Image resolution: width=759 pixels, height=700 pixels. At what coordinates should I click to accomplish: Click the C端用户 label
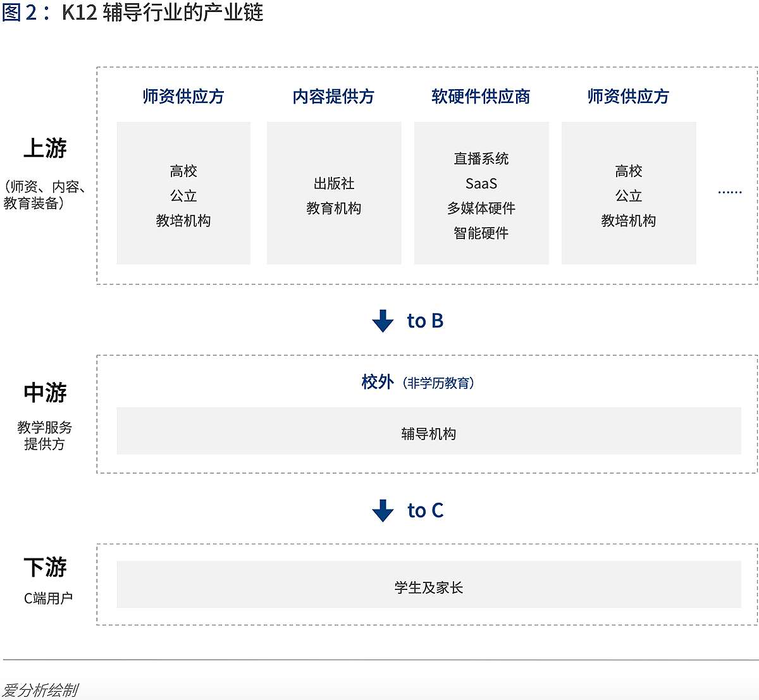point(49,598)
